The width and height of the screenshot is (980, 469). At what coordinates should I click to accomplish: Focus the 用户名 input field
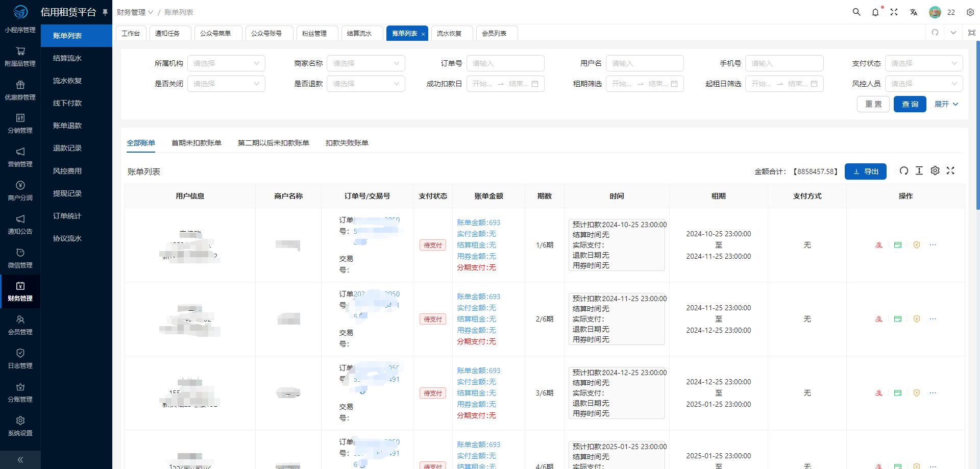pos(645,63)
